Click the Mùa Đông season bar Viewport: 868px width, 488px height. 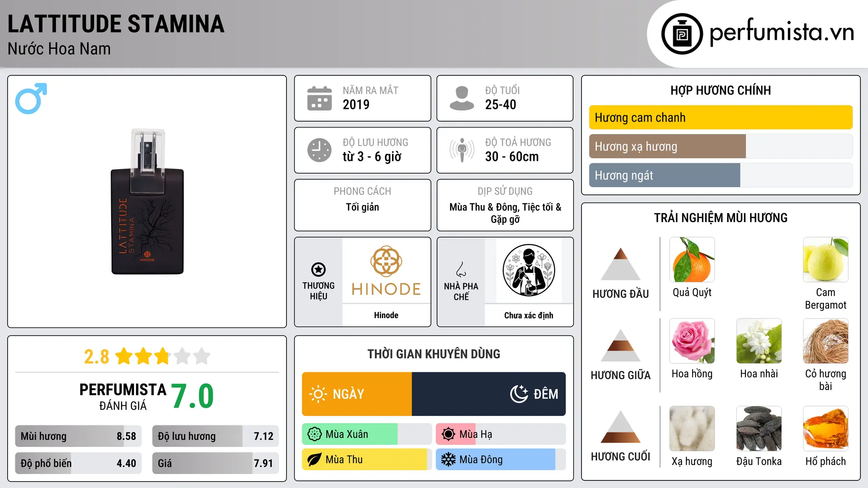(501, 460)
